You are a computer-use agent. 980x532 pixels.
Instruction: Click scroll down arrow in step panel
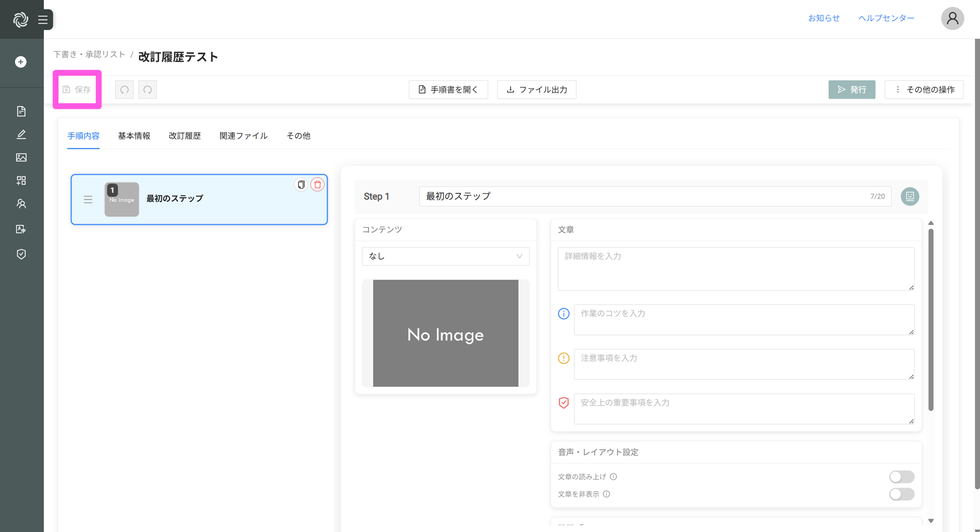(x=931, y=521)
